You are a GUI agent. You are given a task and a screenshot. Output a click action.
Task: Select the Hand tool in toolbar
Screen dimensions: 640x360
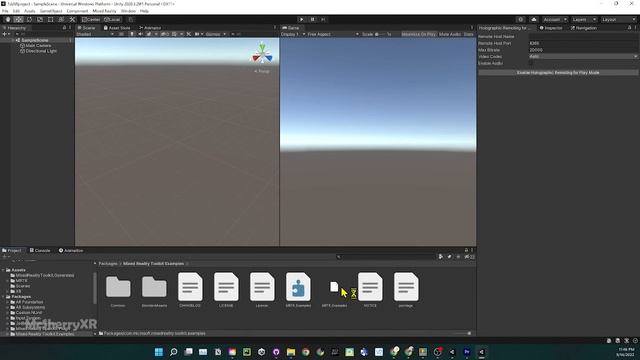(x=8, y=20)
